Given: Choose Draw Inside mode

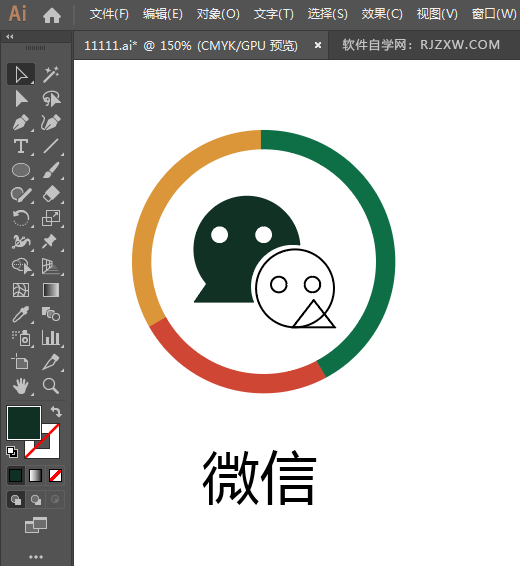Looking at the screenshot, I should [x=55, y=500].
